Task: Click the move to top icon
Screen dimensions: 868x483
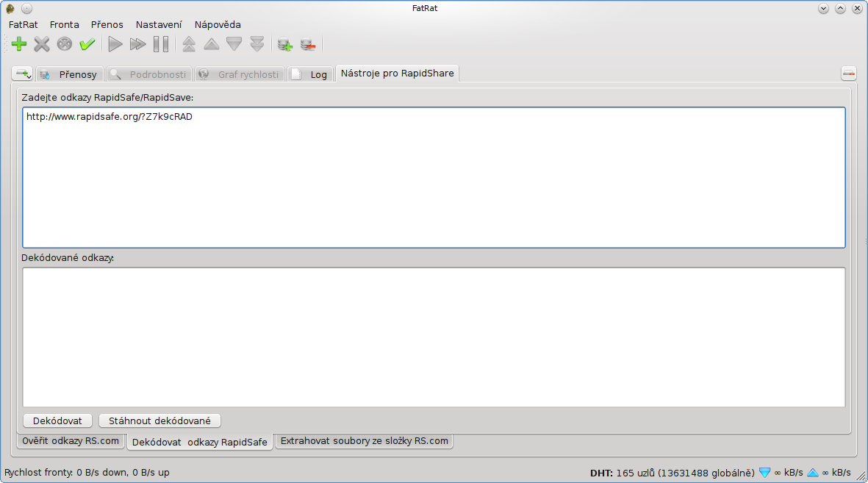Action: pos(189,44)
